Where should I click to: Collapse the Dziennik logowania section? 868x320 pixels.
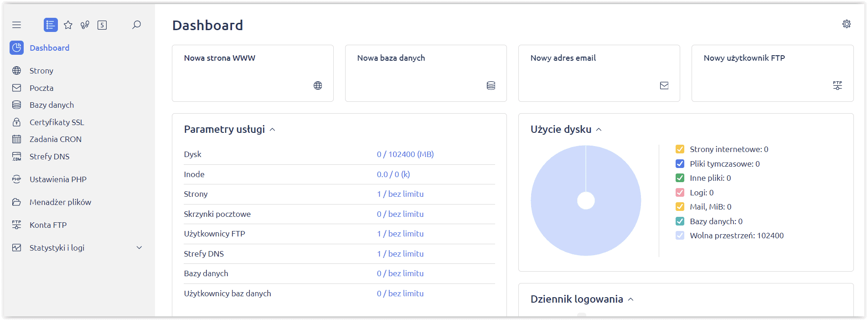tap(630, 299)
